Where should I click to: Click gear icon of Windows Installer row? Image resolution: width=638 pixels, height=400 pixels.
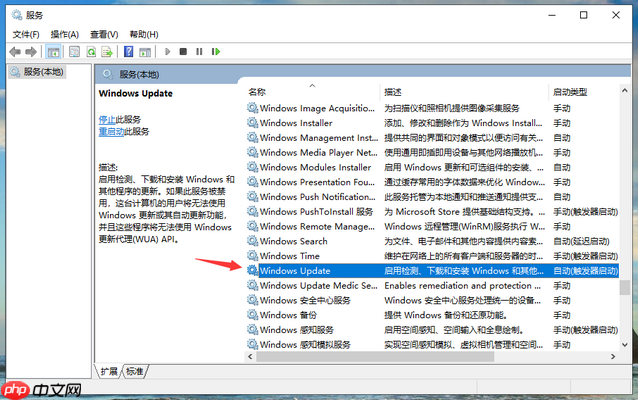[x=252, y=122]
